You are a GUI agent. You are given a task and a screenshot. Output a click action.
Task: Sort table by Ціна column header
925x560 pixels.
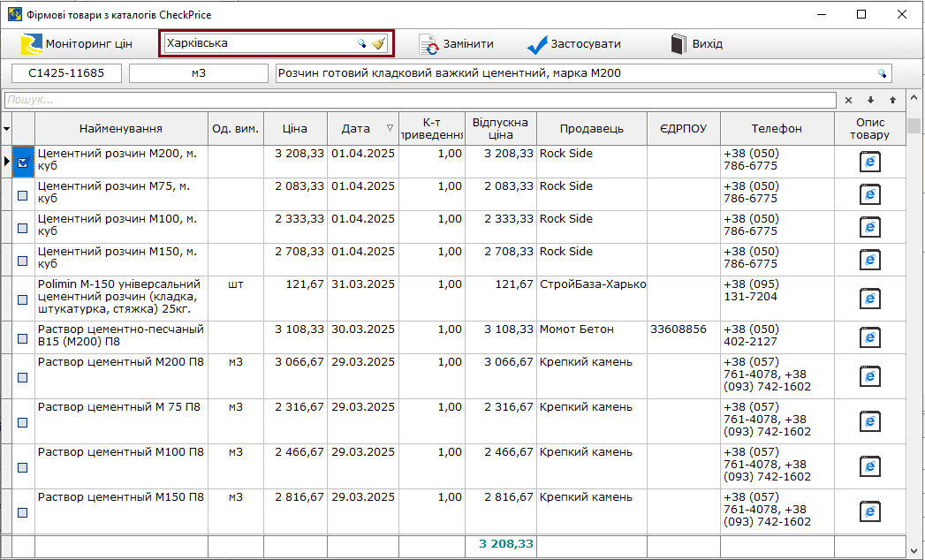point(295,129)
